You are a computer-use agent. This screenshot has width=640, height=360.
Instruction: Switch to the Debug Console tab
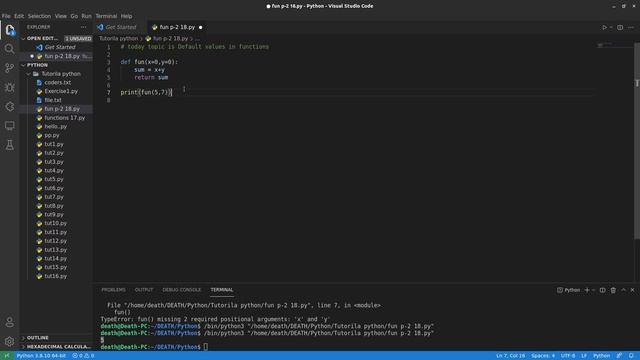click(182, 290)
